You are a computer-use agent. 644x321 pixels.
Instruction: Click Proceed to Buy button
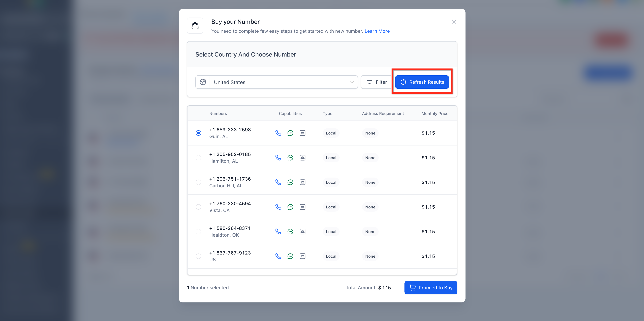431,288
